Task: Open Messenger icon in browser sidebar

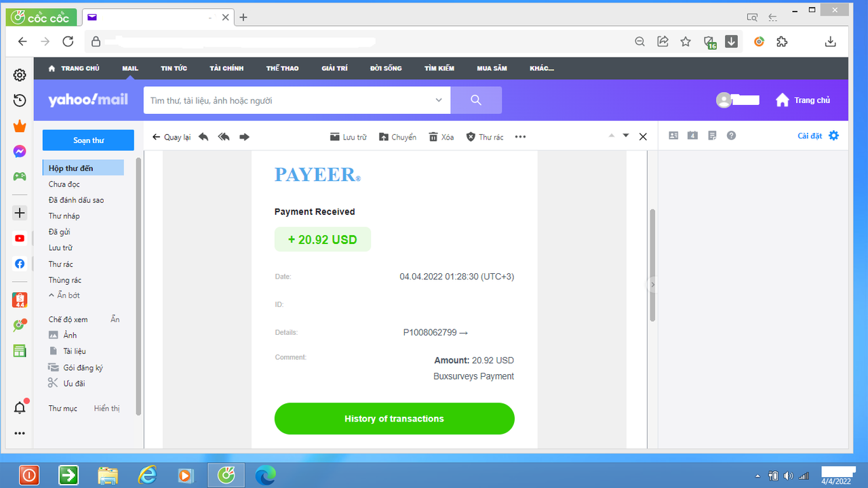Action: click(x=20, y=151)
